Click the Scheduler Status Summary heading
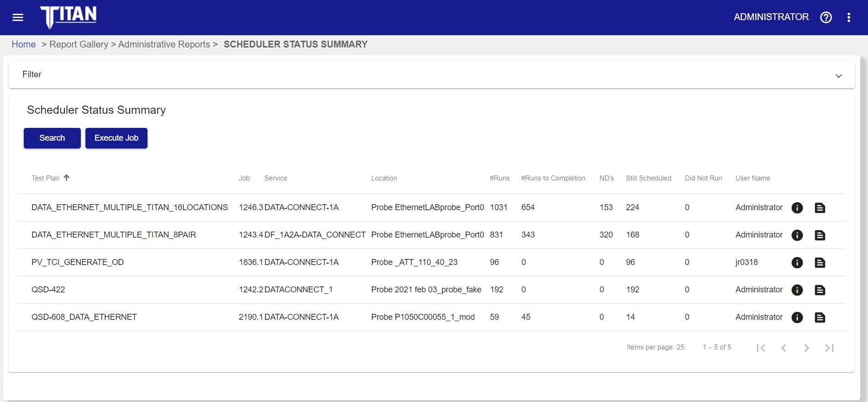The image size is (868, 402). click(96, 110)
